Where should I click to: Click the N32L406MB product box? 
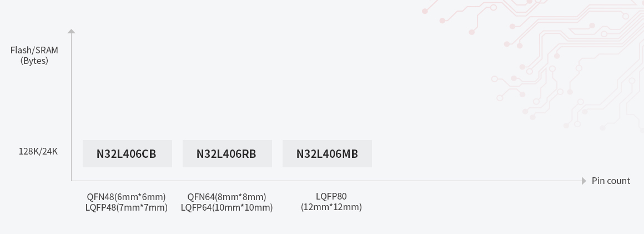coord(327,153)
